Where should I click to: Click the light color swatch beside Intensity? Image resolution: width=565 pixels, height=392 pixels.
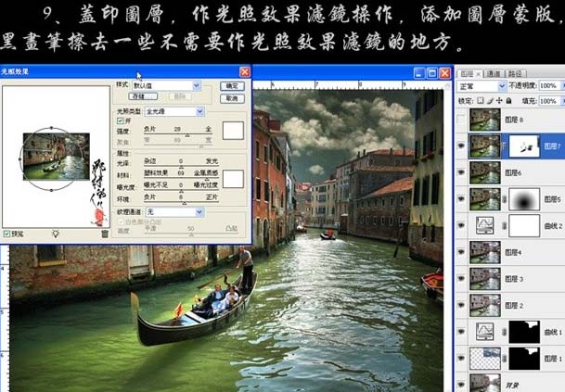233,131
